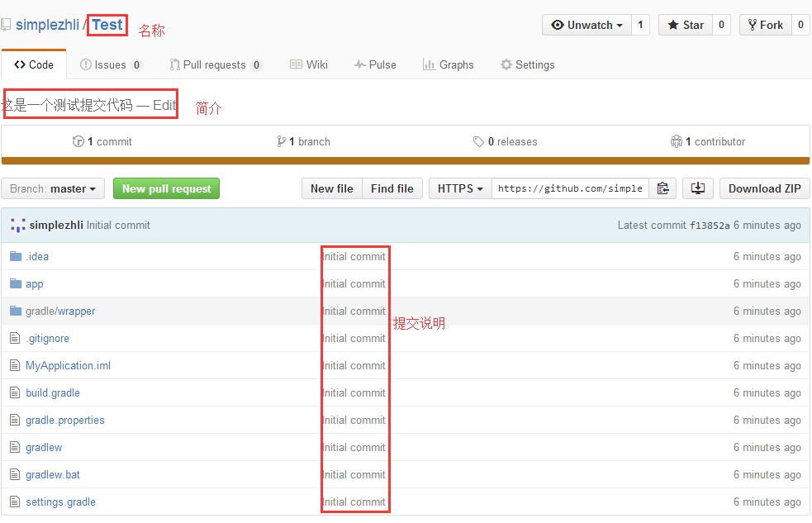Image resolution: width=812 pixels, height=523 pixels.
Task: Open the Settings tab
Action: [x=527, y=64]
